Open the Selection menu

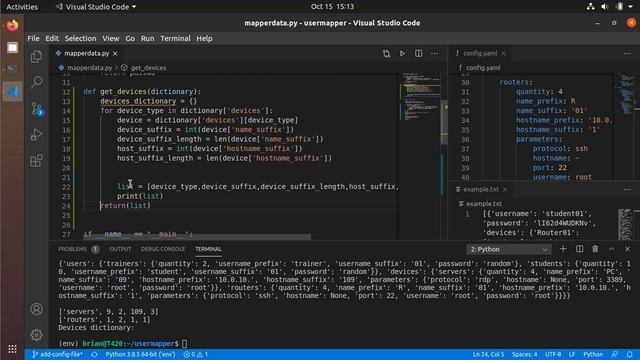click(x=80, y=38)
